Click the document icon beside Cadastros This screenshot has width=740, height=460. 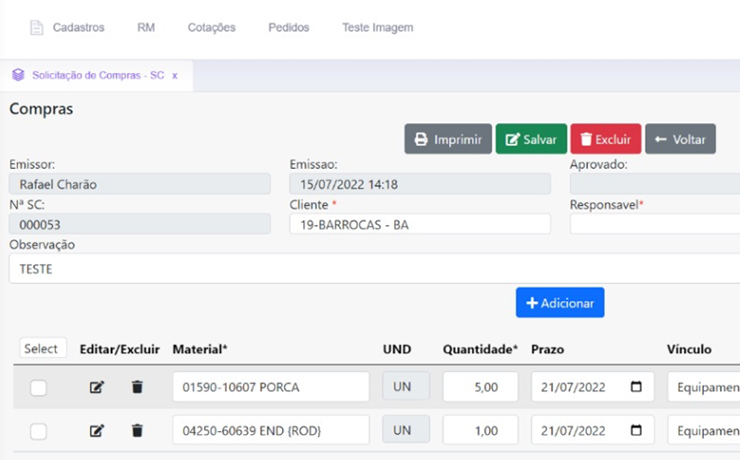(37, 28)
